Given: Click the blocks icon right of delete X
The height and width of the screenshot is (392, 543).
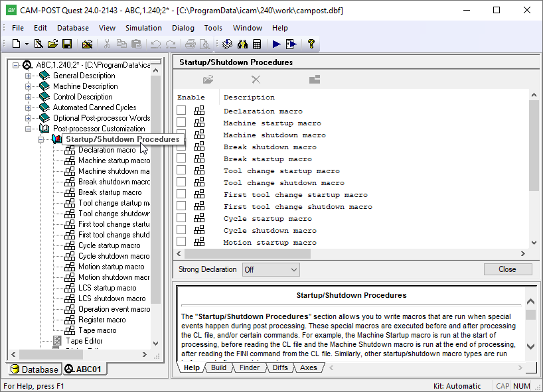Looking at the screenshot, I should (315, 80).
